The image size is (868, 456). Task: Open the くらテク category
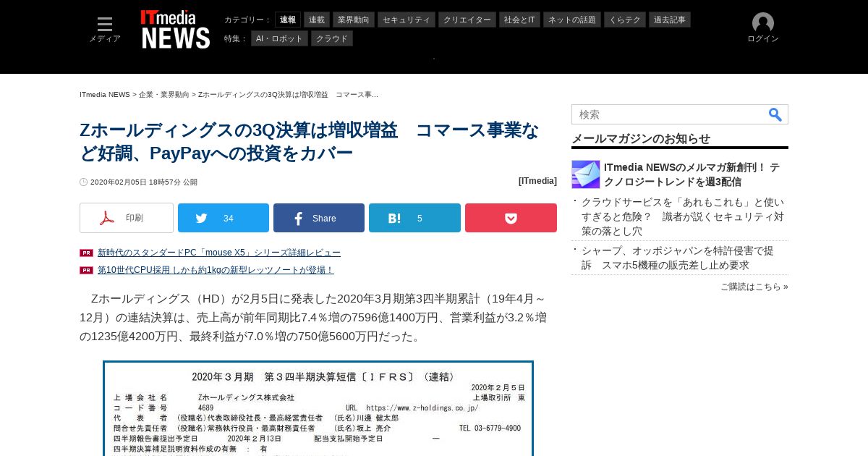(625, 20)
